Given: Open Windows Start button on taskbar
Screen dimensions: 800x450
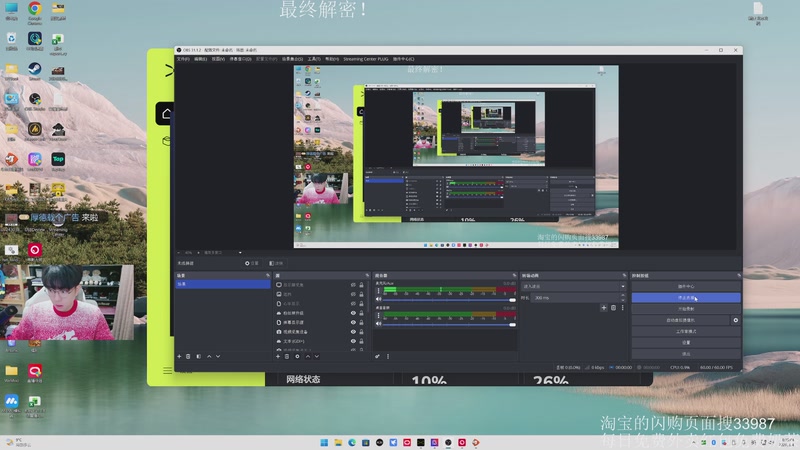Looking at the screenshot, I should click(324, 442).
